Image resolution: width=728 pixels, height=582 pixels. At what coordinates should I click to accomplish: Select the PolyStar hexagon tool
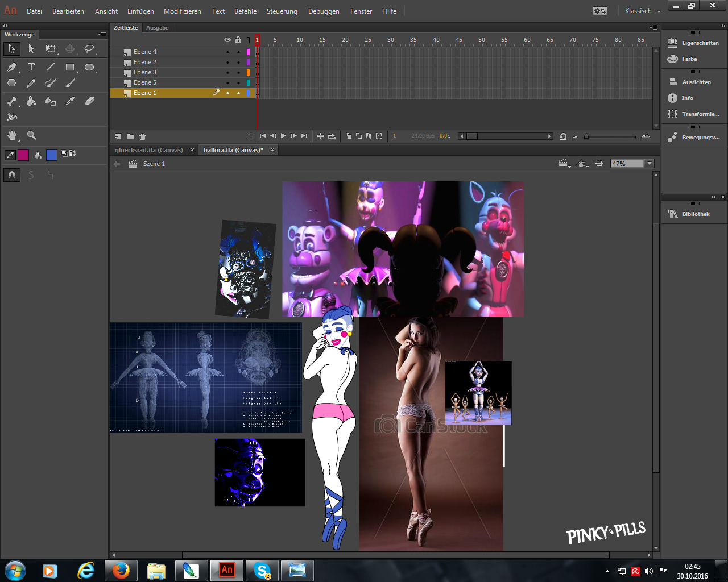[12, 83]
